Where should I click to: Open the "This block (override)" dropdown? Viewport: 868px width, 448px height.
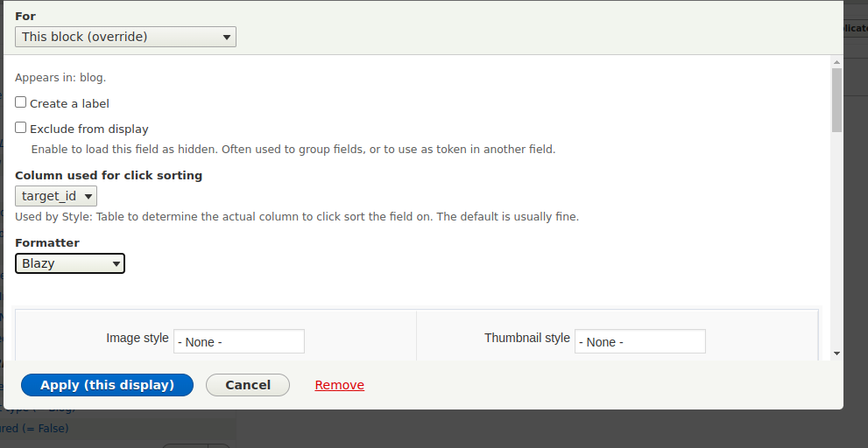tap(125, 37)
